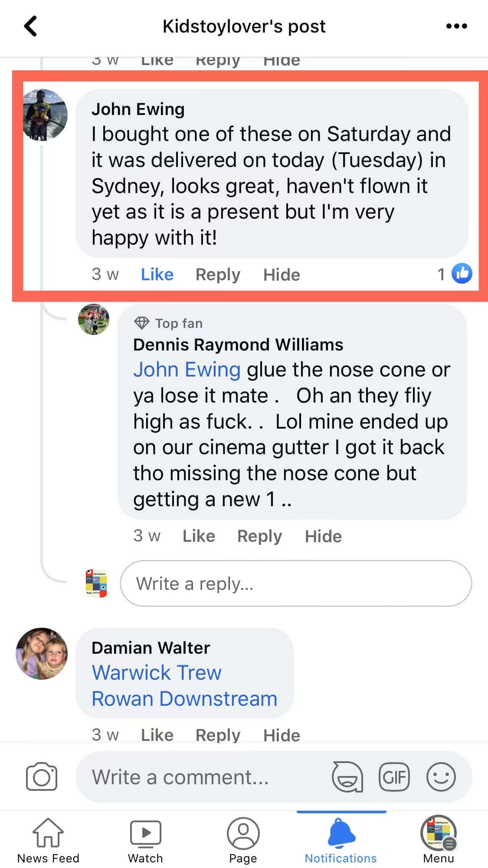Hide John Ewing's comment
Viewport: 488px width, 868px height.
point(282,275)
